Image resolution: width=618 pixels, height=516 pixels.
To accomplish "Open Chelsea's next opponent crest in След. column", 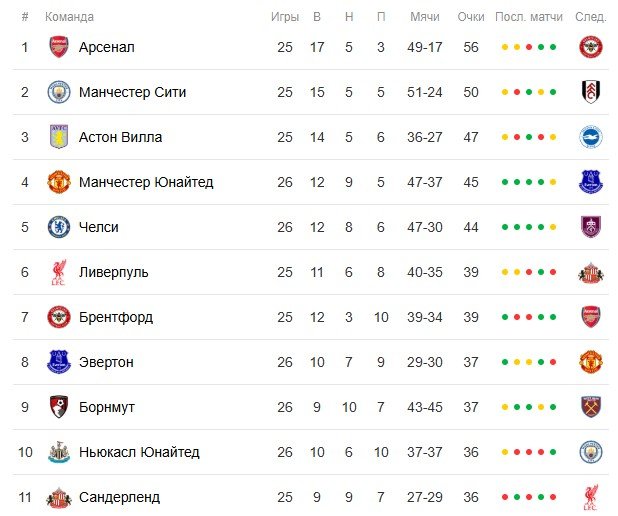I will pos(590,227).
